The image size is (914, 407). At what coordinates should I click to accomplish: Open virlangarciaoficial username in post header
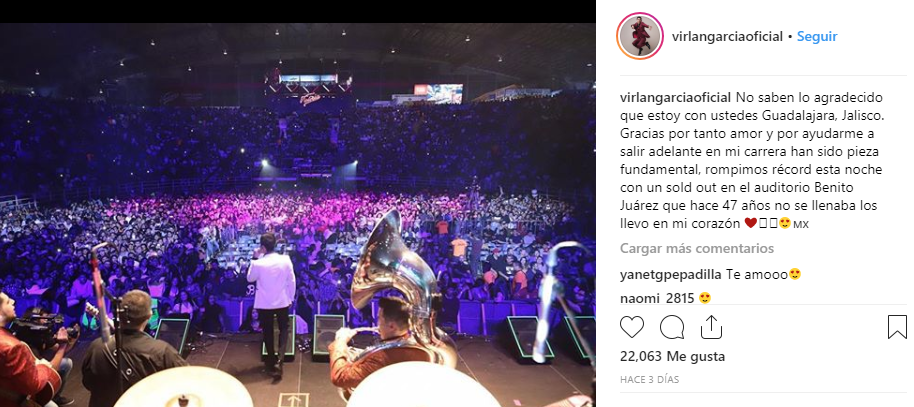pyautogui.click(x=727, y=37)
